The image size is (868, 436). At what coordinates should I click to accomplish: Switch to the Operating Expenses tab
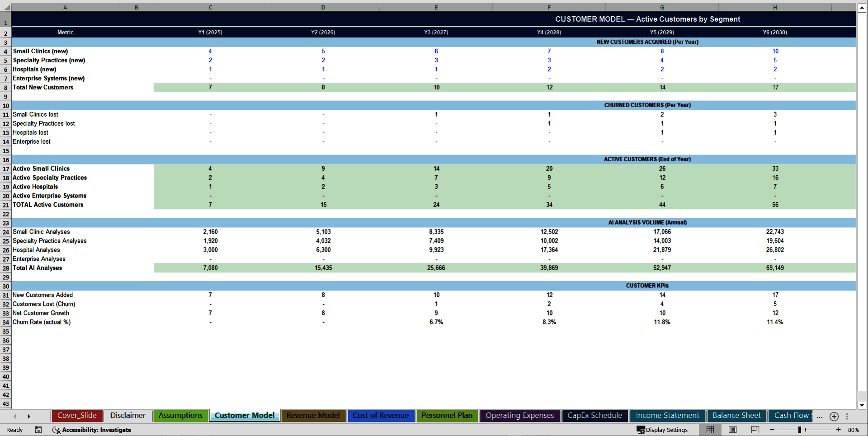pos(520,416)
